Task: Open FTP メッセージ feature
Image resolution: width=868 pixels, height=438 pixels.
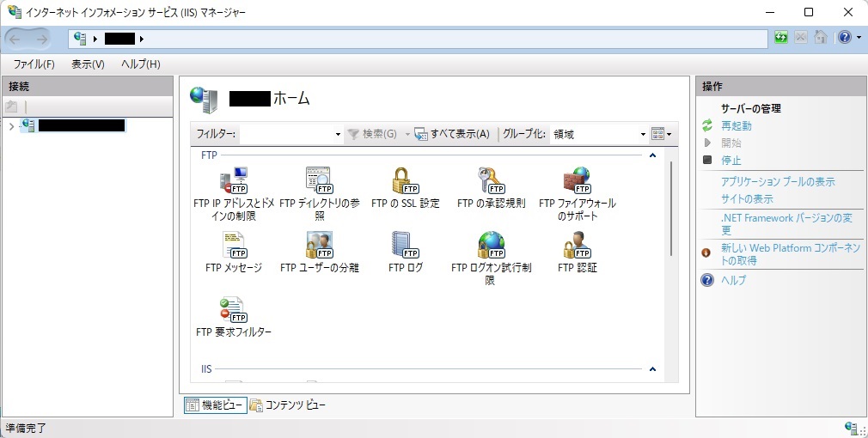Action: (233, 252)
